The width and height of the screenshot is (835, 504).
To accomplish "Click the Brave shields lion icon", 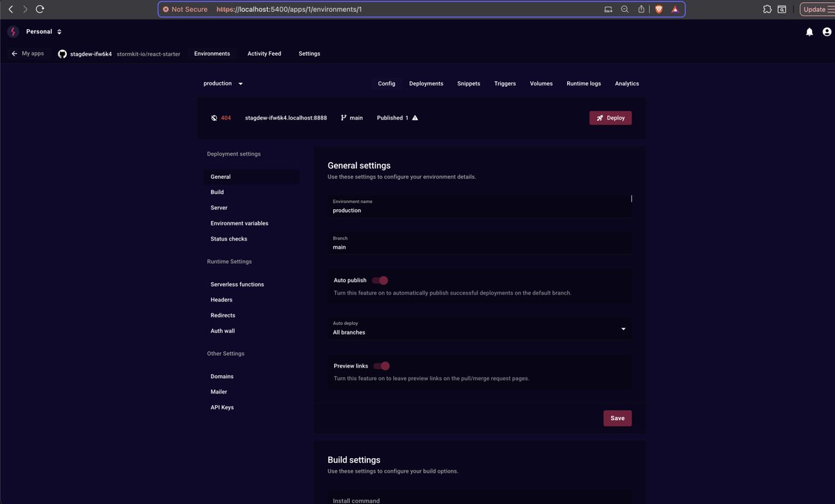I will click(x=659, y=9).
